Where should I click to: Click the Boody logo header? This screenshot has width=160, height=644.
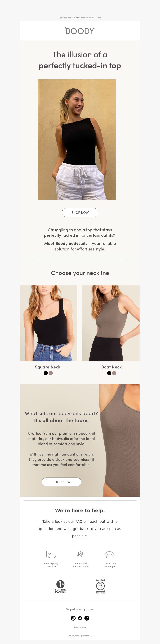(80, 31)
